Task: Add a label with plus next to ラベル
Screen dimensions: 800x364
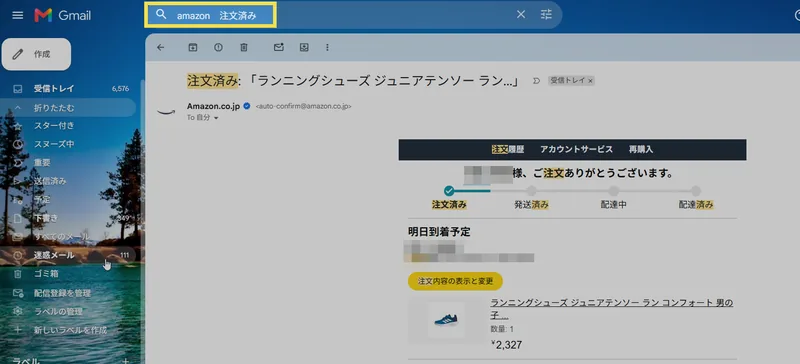Action: tap(126, 361)
